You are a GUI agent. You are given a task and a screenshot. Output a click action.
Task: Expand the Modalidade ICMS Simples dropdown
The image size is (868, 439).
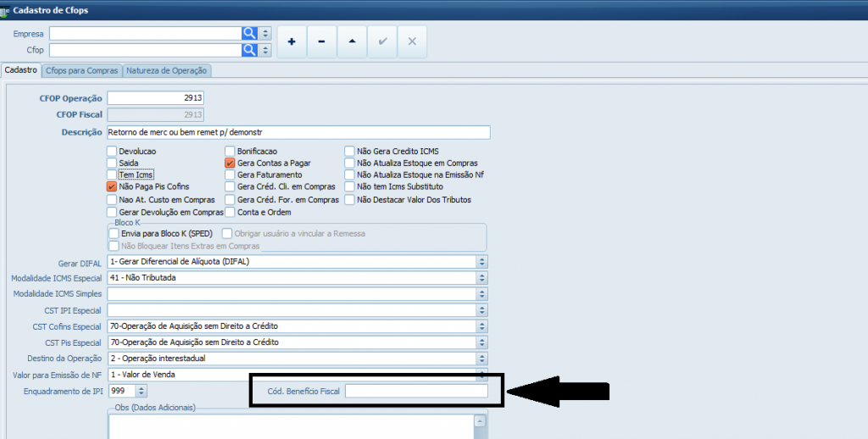[x=481, y=293]
